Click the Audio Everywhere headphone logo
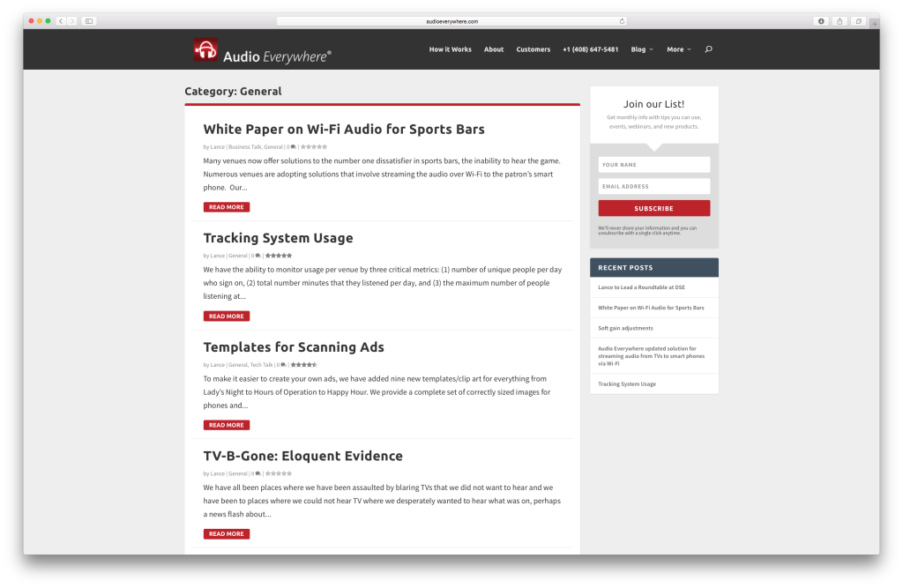The image size is (903, 588). (205, 49)
